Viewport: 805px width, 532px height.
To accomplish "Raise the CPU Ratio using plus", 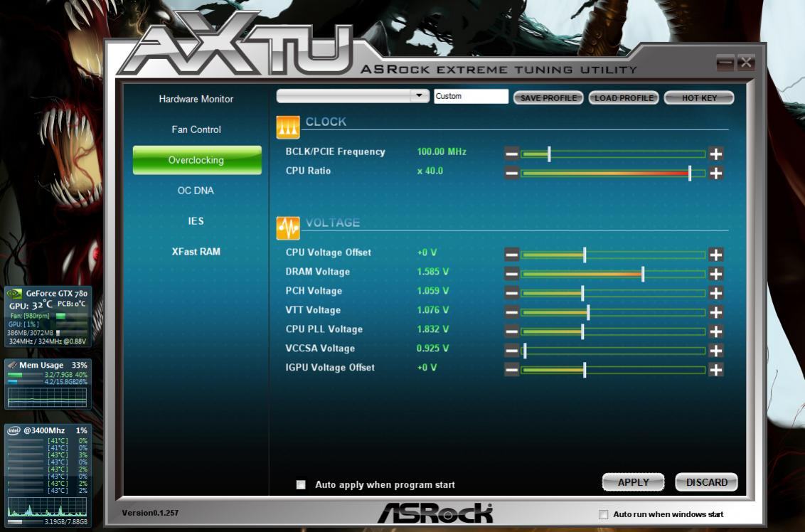I will [x=715, y=173].
